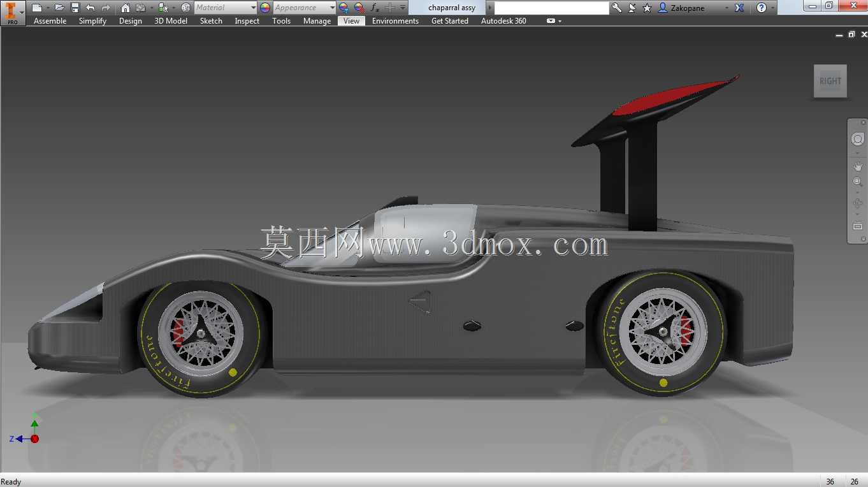Open the Assemble ribbon tab
This screenshot has width=868, height=487.
click(x=50, y=21)
